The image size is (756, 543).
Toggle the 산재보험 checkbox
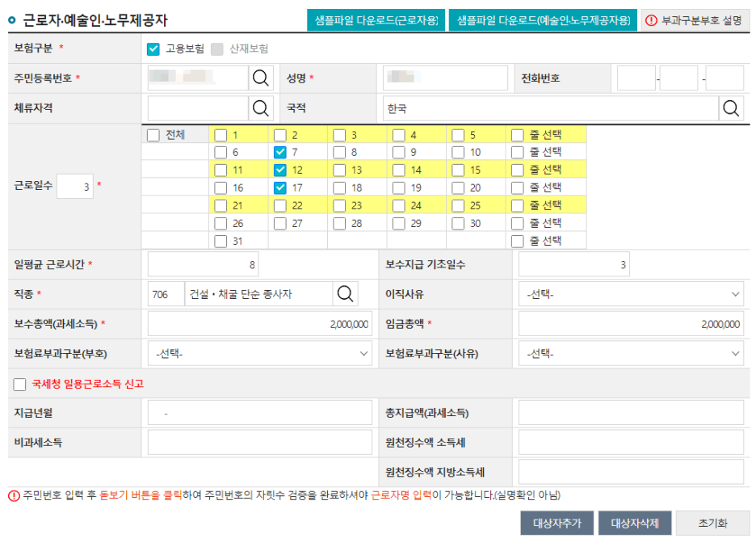[217, 49]
